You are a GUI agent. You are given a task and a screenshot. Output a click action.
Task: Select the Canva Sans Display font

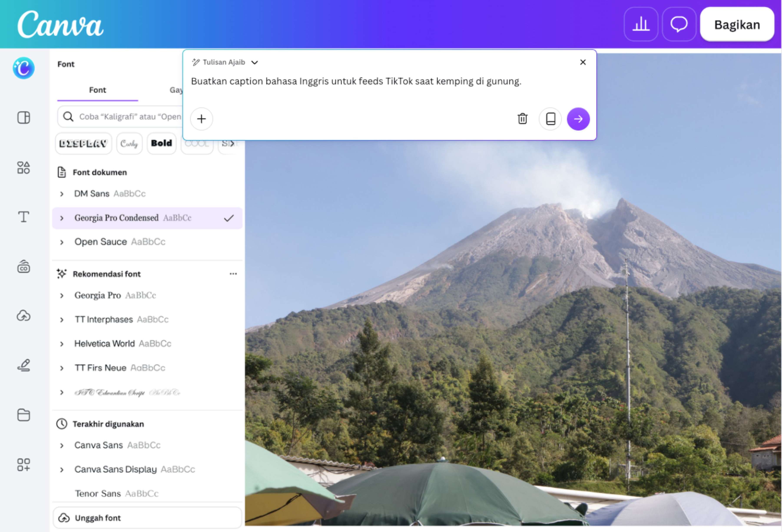(x=147, y=470)
